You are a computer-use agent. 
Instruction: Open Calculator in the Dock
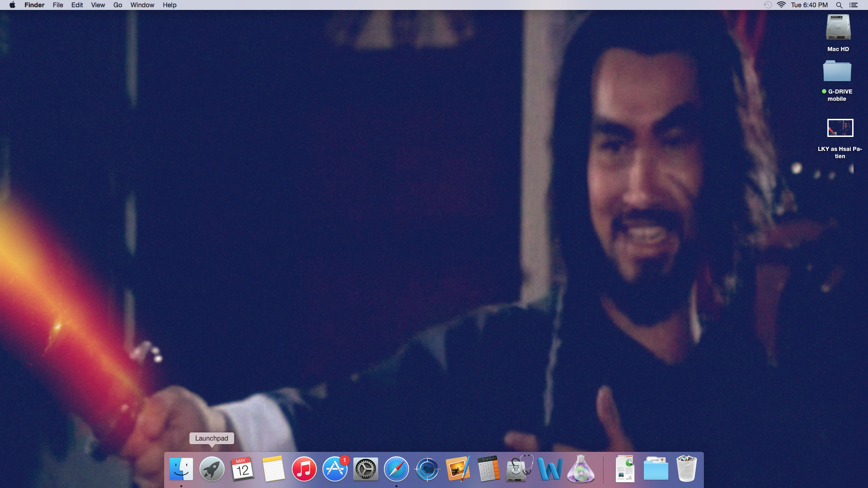[x=489, y=469]
